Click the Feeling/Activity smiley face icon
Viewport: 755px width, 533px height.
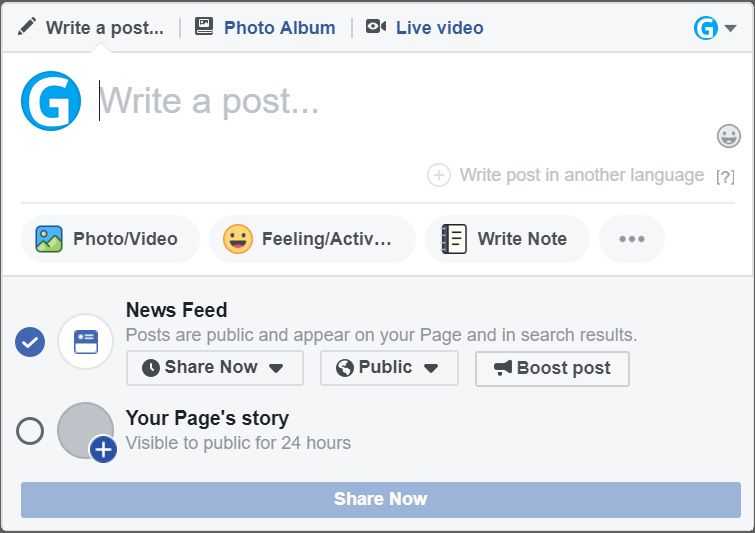click(238, 239)
